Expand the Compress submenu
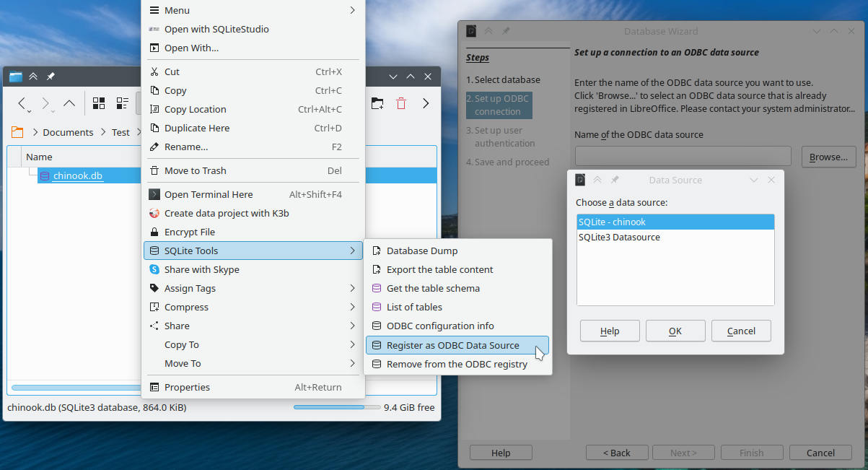Image resolution: width=868 pixels, height=470 pixels. (x=253, y=307)
